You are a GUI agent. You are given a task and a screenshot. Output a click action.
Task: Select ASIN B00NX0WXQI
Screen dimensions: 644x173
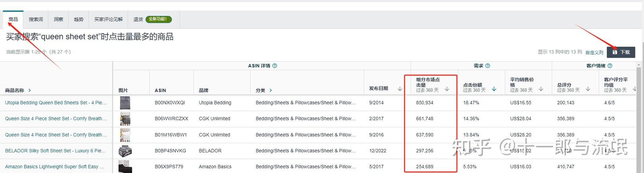pyautogui.click(x=170, y=103)
